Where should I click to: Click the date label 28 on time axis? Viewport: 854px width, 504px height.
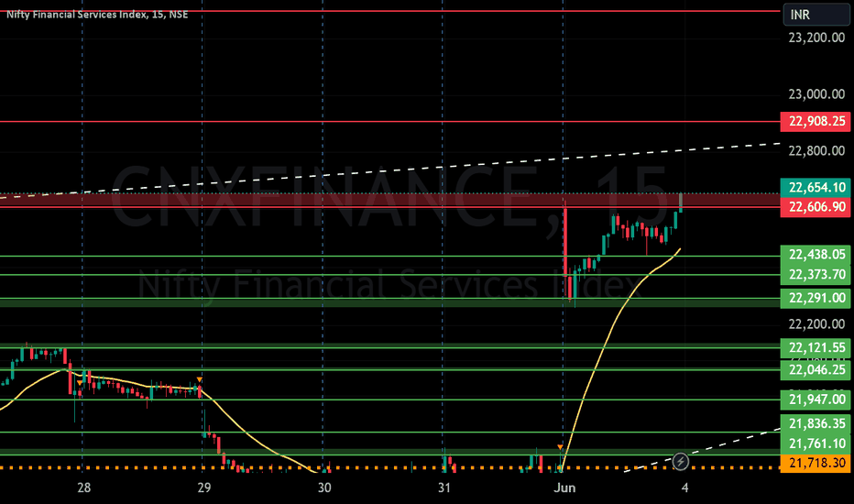[x=84, y=488]
